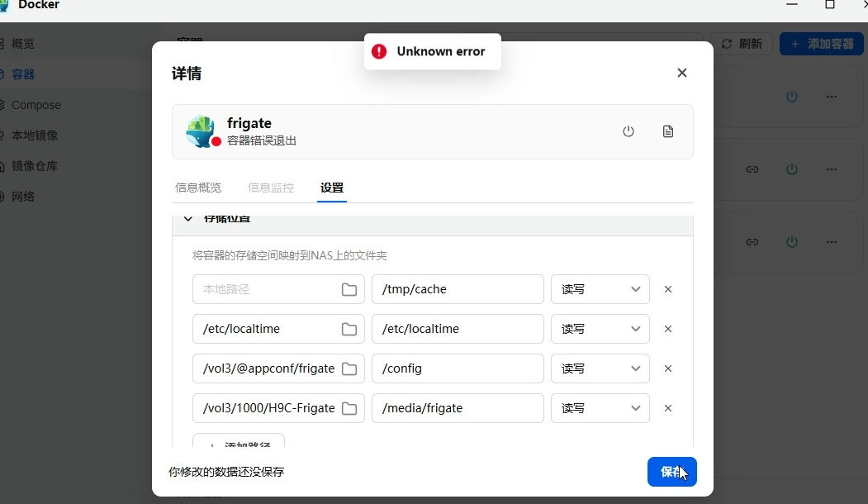The image size is (868, 504).
Task: Open 本地镜像 in the Docker sidebar
Action: tap(35, 136)
